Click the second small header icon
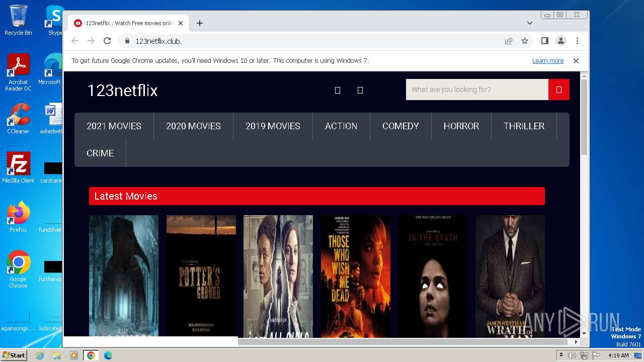This screenshot has height=362, width=644. (x=360, y=90)
